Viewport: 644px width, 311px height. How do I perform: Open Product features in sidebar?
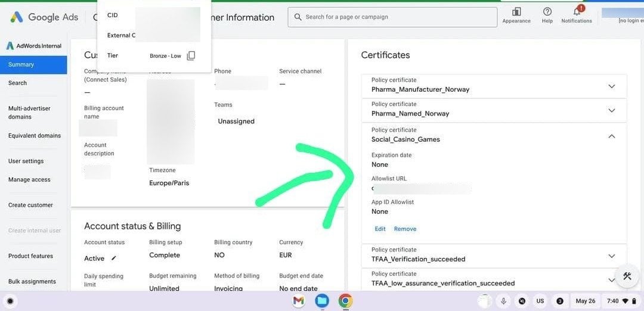(30, 256)
